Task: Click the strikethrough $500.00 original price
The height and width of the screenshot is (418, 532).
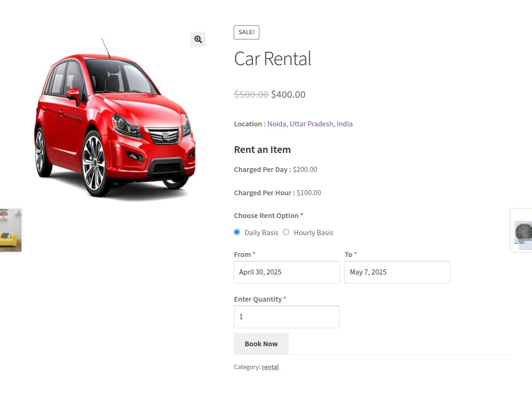Action: pos(251,94)
